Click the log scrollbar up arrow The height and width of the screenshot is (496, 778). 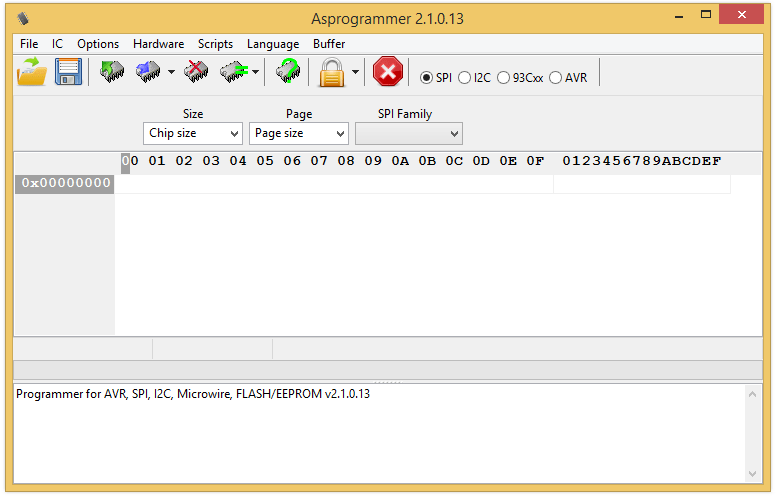753,394
